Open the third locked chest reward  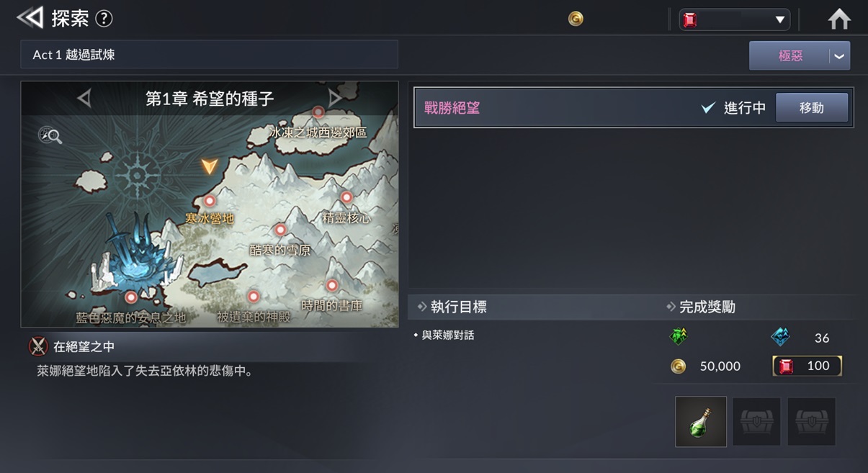(812, 422)
